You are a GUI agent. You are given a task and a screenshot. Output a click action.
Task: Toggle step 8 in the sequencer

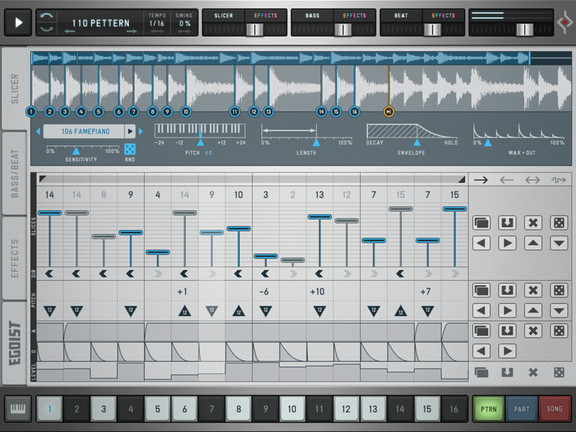pos(238,408)
